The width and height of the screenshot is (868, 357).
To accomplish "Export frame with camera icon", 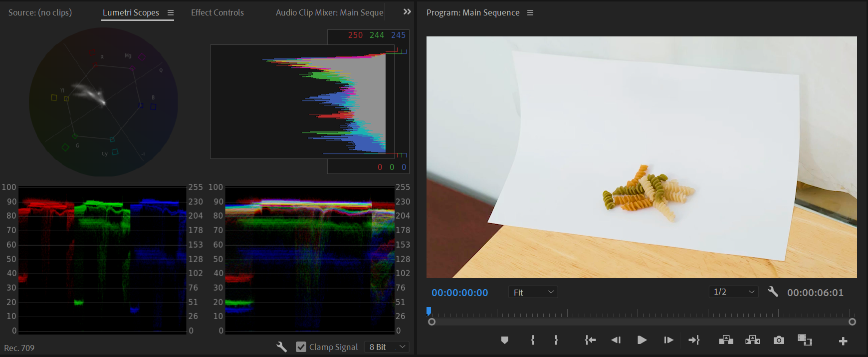I will [779, 340].
